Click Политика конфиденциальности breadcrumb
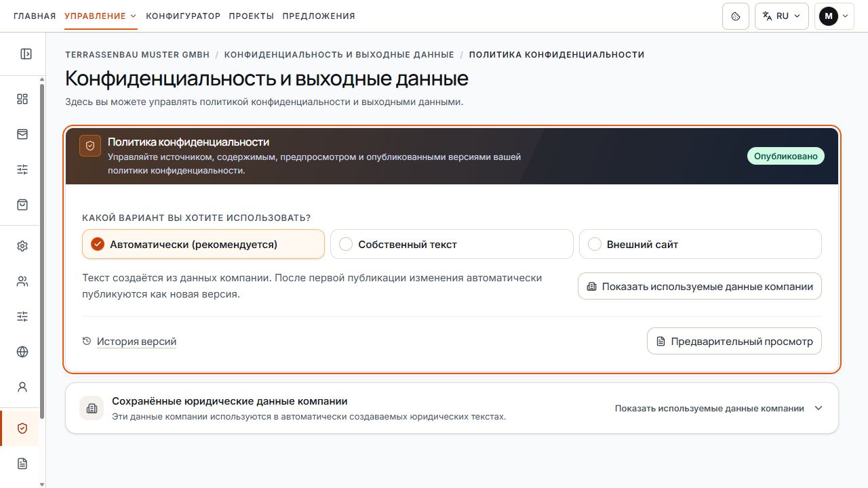This screenshot has width=868, height=488. coord(557,54)
